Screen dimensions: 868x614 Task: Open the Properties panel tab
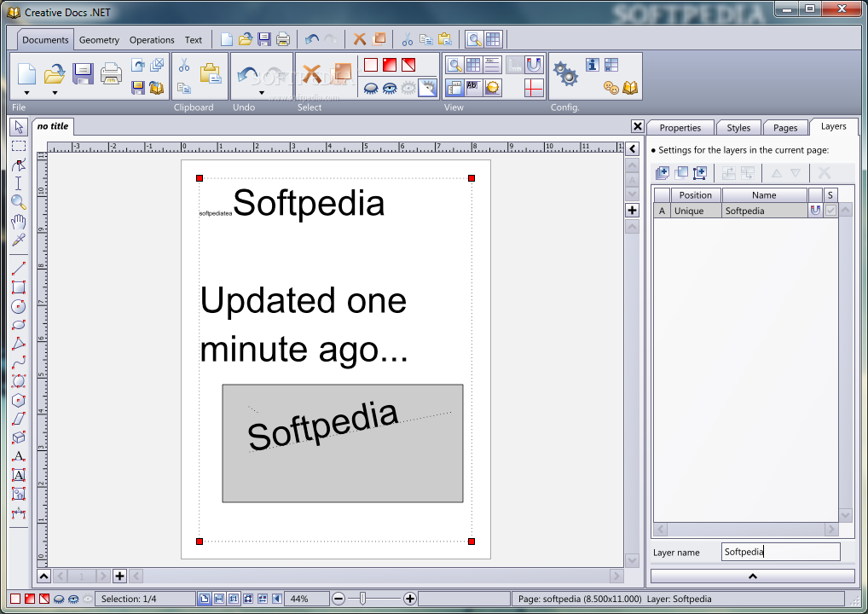coord(680,128)
